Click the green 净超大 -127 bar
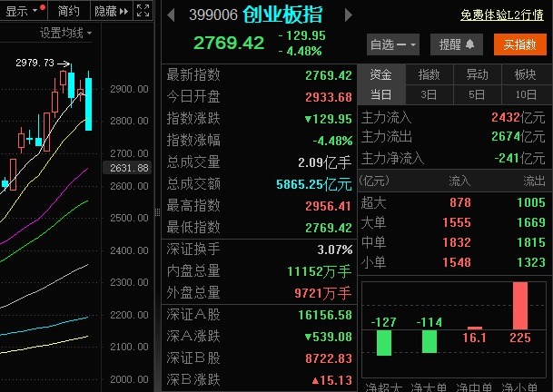Screen dimensions: 553x392 point(383,342)
